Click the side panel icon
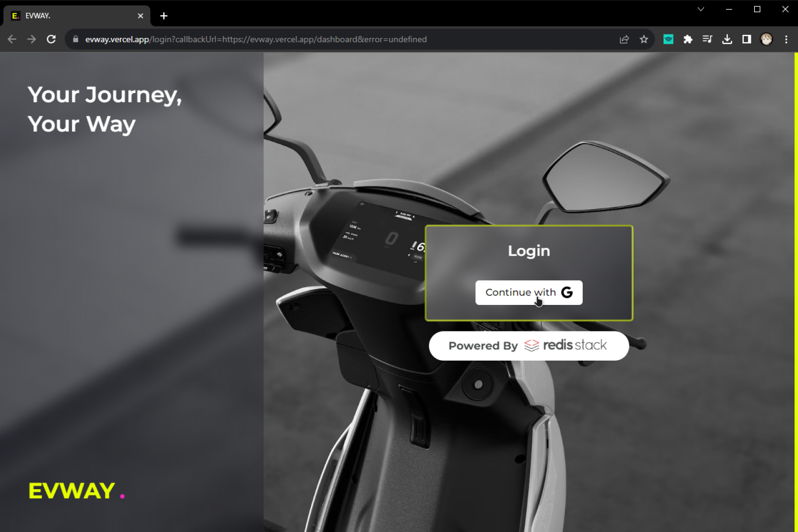Viewport: 798px width, 532px height. coord(747,39)
